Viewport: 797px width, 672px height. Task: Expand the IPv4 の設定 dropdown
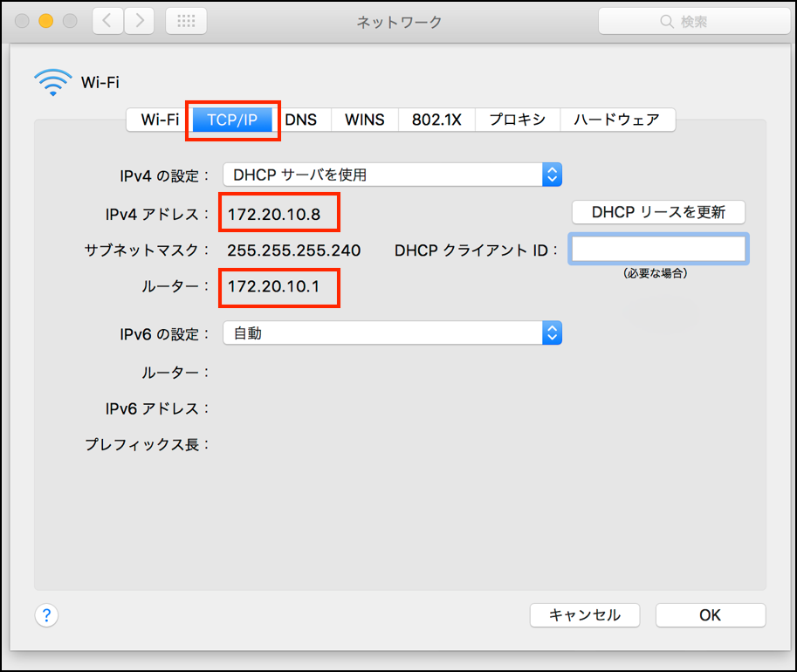392,175
